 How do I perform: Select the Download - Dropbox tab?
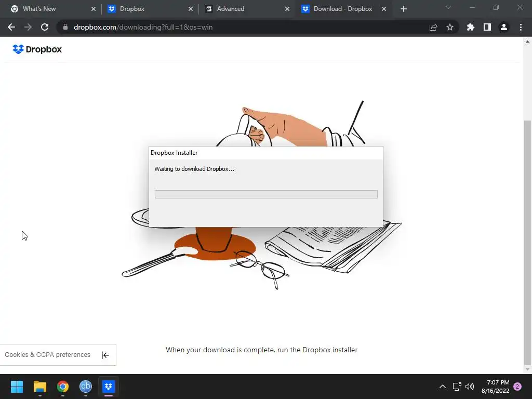click(344, 9)
